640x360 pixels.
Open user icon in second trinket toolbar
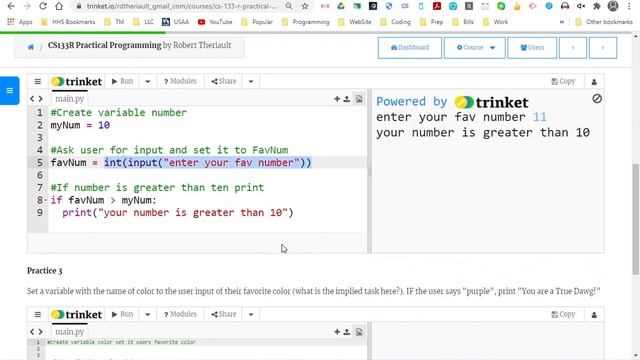tap(594, 315)
